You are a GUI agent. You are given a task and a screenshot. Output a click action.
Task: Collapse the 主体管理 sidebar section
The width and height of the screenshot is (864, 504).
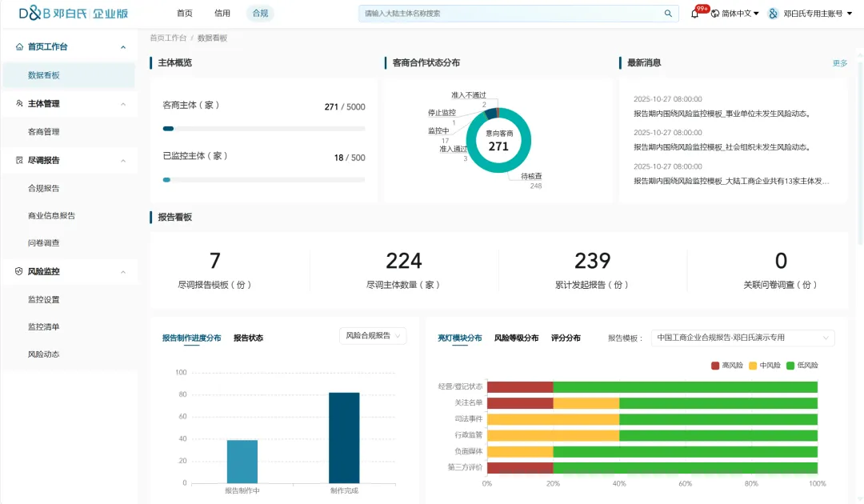(123, 104)
